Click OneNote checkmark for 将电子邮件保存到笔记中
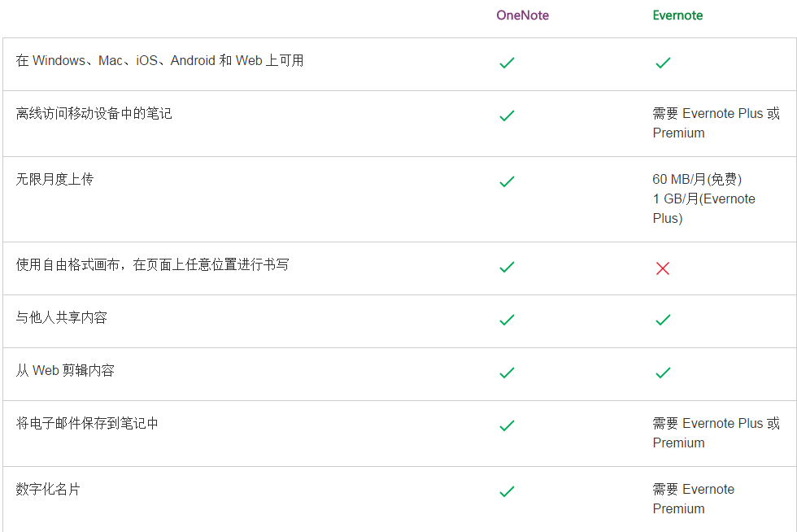The height and width of the screenshot is (532, 797). tap(507, 425)
